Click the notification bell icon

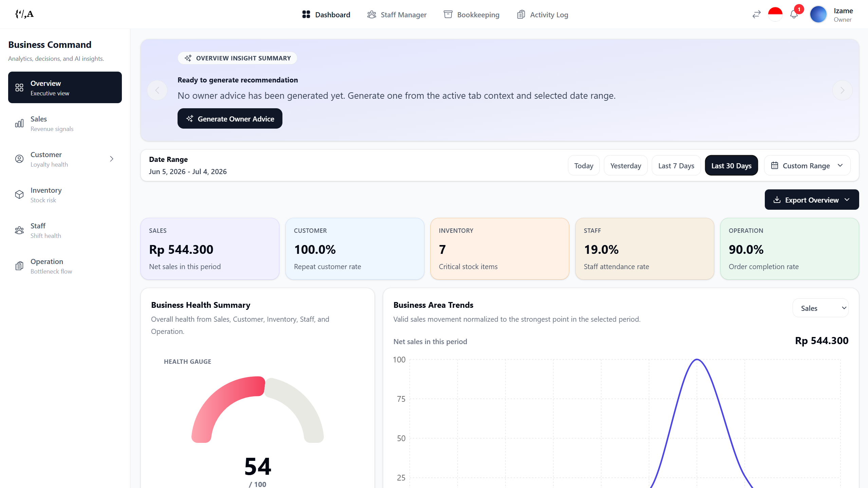pos(794,15)
